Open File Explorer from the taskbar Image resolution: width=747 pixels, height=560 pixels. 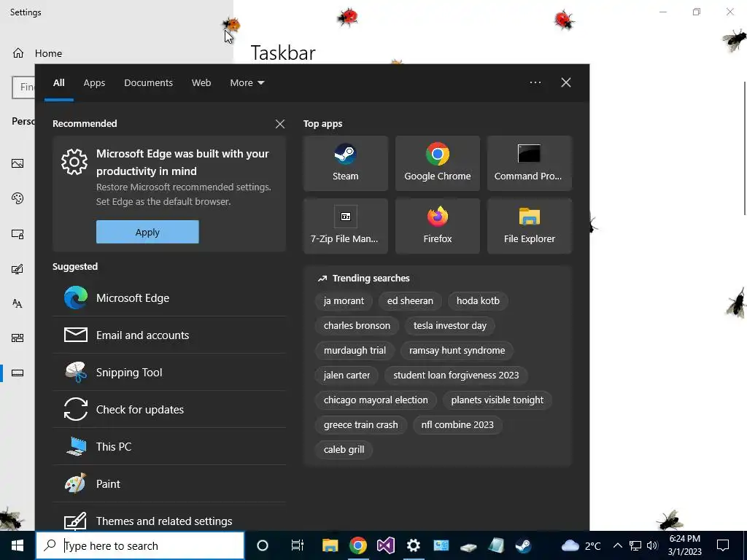[x=330, y=545]
